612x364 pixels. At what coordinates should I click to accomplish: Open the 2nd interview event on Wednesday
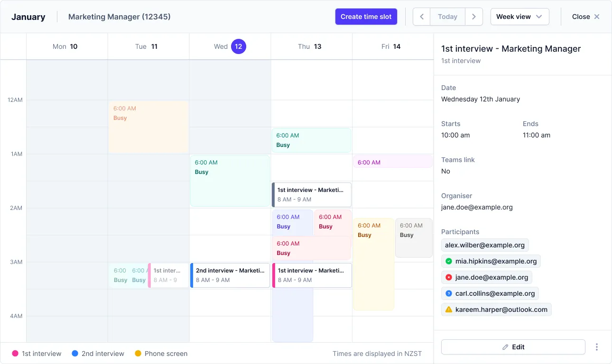point(230,275)
